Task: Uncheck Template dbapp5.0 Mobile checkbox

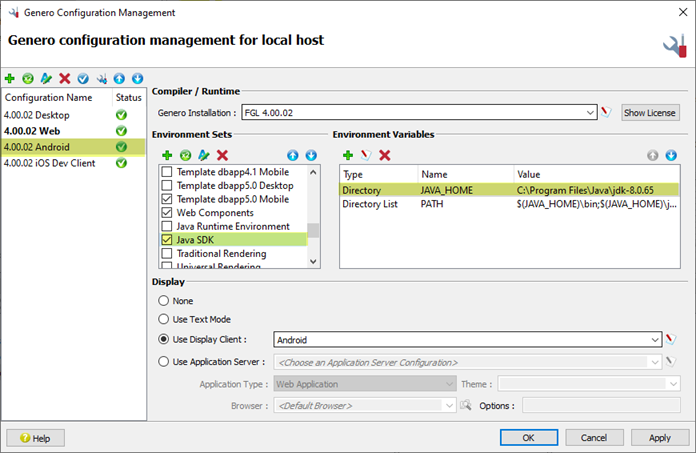Action: click(167, 199)
